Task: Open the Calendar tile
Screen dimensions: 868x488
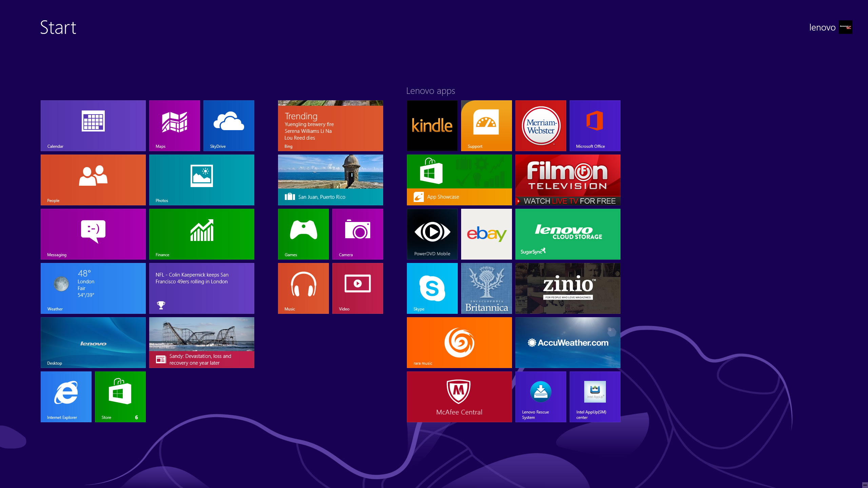Action: pyautogui.click(x=93, y=125)
